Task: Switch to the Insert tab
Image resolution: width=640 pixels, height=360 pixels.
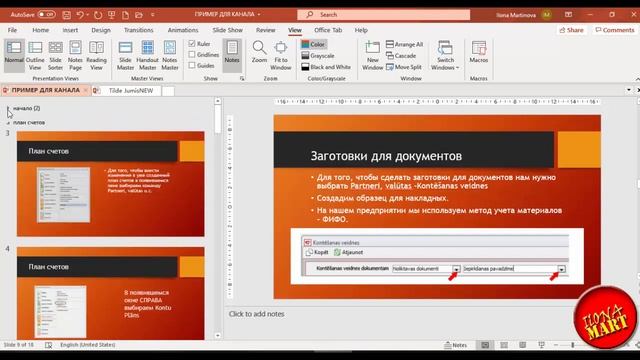Action: click(70, 30)
